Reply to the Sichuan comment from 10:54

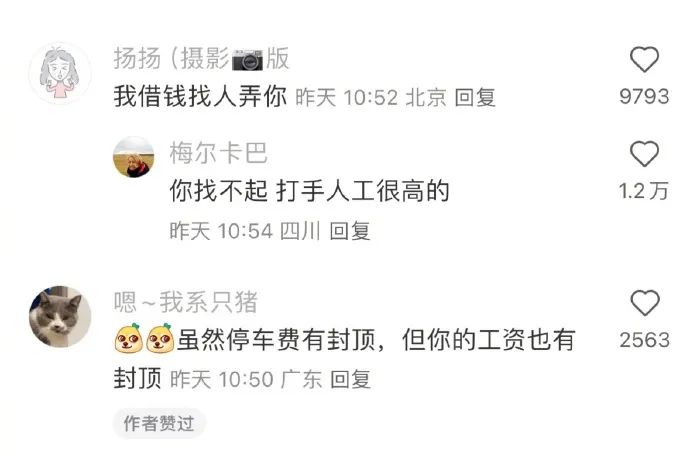[350, 231]
